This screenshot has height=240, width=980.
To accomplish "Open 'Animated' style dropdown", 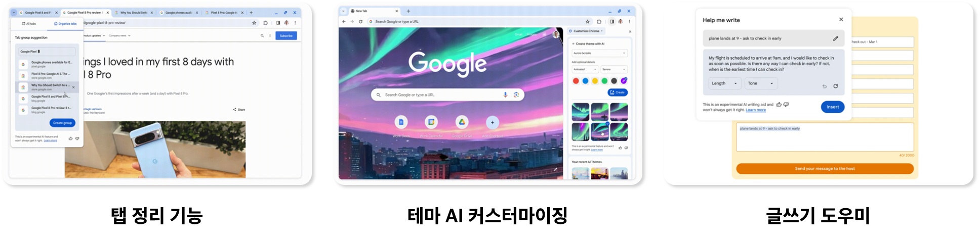I will tap(586, 69).
